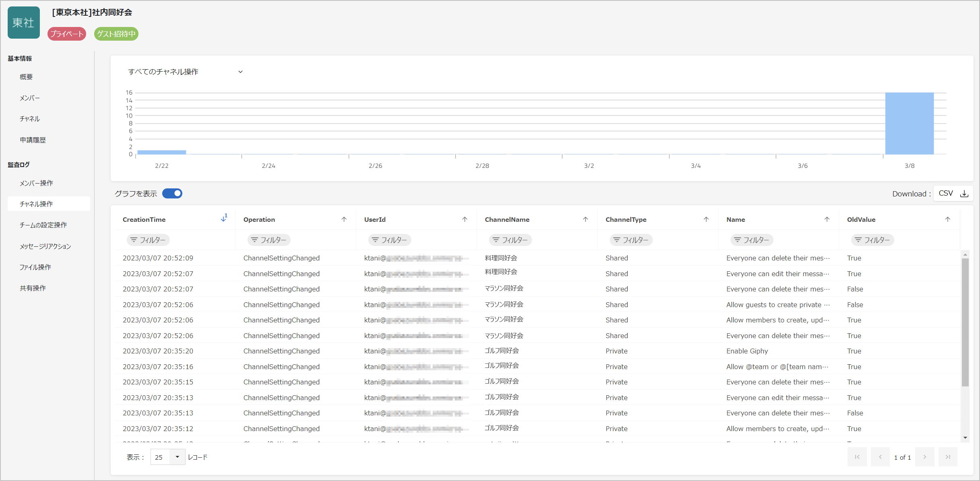This screenshot has width=980, height=481.
Task: Sort the Name column arrow icon
Action: (x=827, y=219)
